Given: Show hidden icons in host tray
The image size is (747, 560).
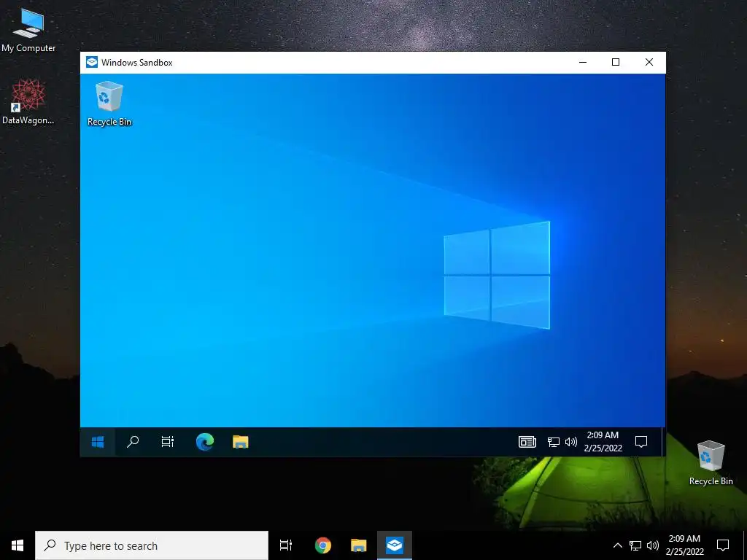Looking at the screenshot, I should point(617,545).
